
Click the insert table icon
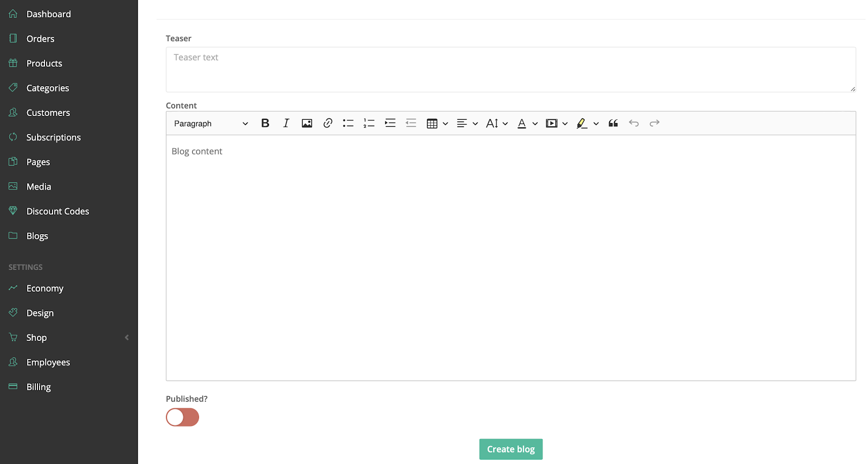432,124
